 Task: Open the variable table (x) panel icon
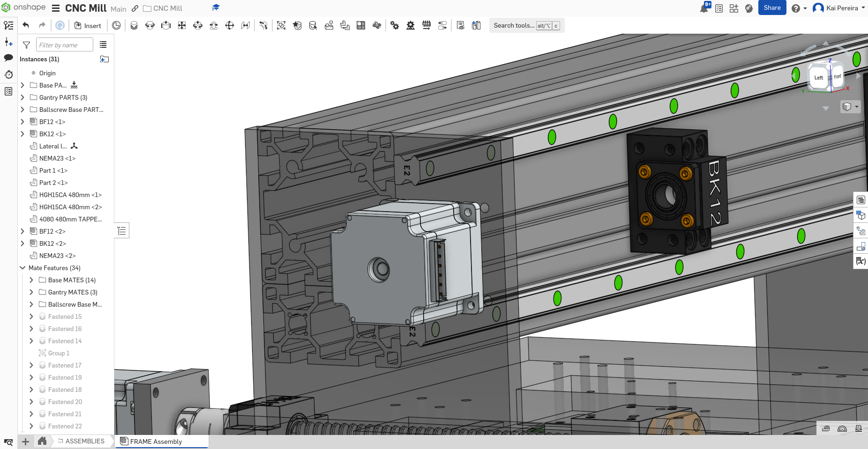point(861,261)
